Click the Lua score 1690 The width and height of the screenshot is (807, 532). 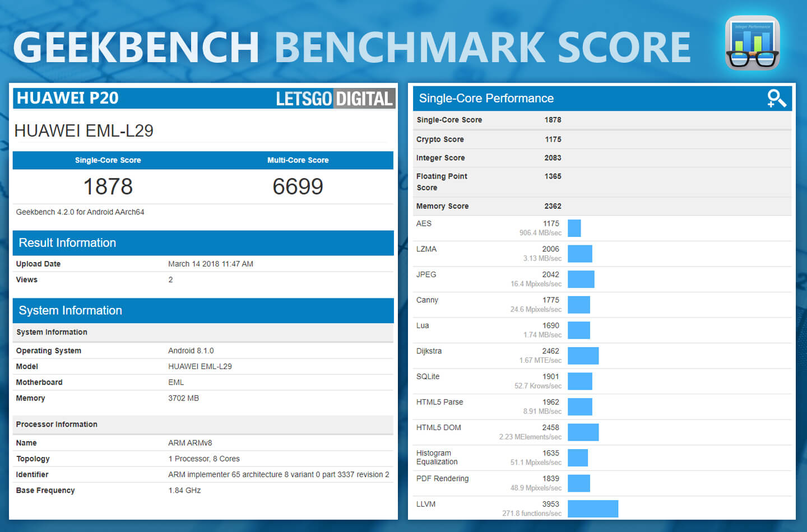pos(551,325)
